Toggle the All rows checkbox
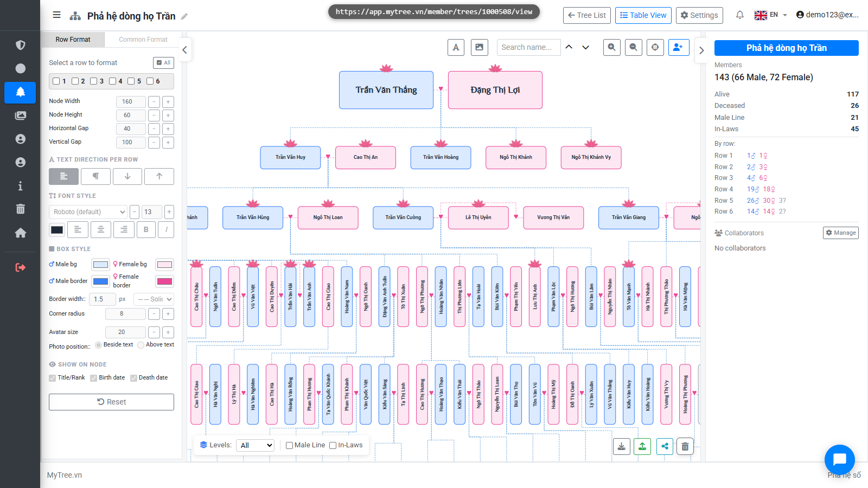 click(163, 62)
